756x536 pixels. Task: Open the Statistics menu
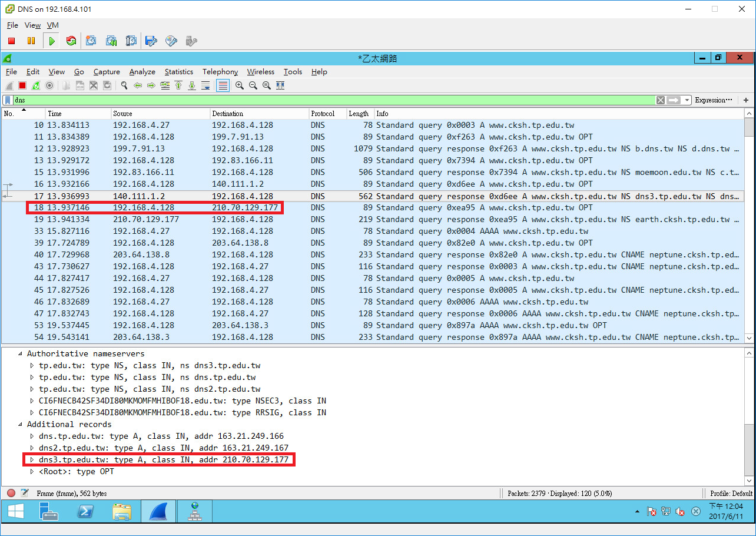tap(179, 72)
